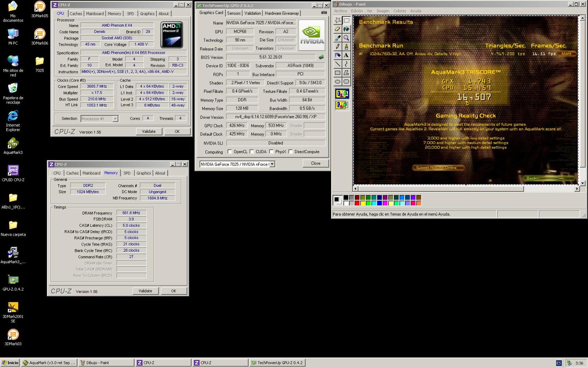Open the AquaMark3 desktop shortcut
588x368 pixels.
tap(13, 146)
